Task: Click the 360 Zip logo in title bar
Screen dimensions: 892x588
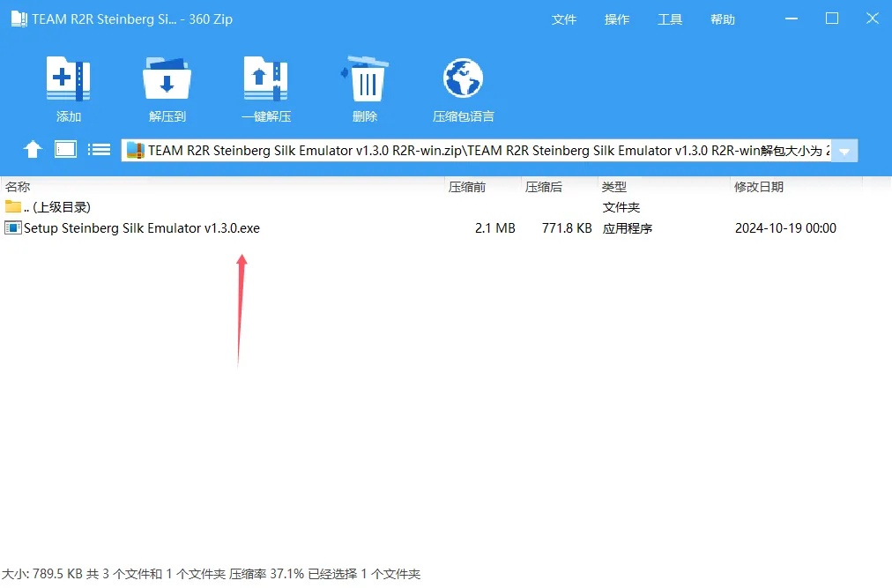Action: (x=18, y=18)
